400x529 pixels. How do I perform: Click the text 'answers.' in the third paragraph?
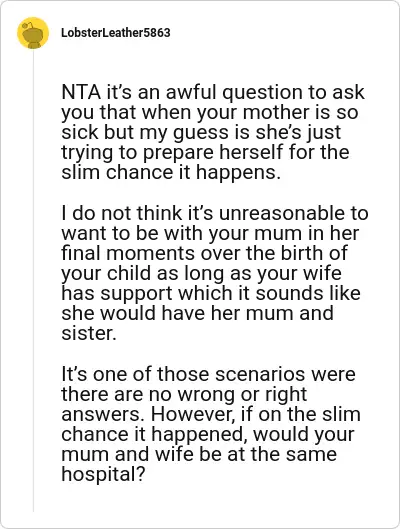(x=103, y=414)
